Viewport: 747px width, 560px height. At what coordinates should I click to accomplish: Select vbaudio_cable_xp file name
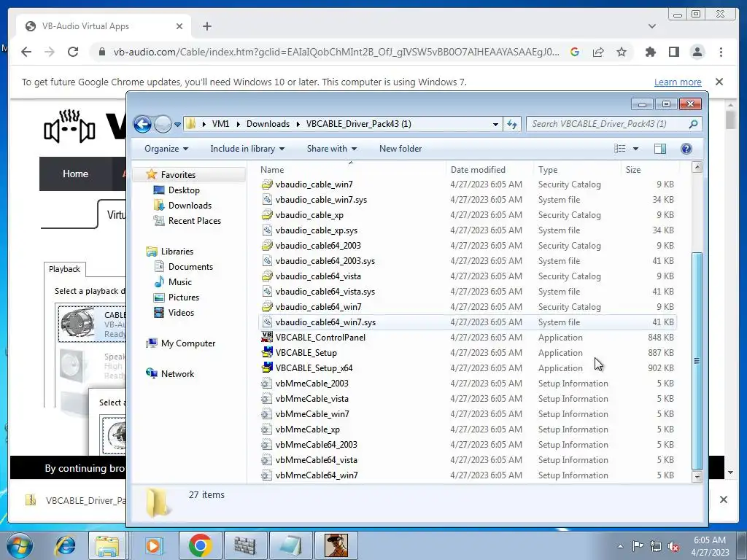(309, 215)
